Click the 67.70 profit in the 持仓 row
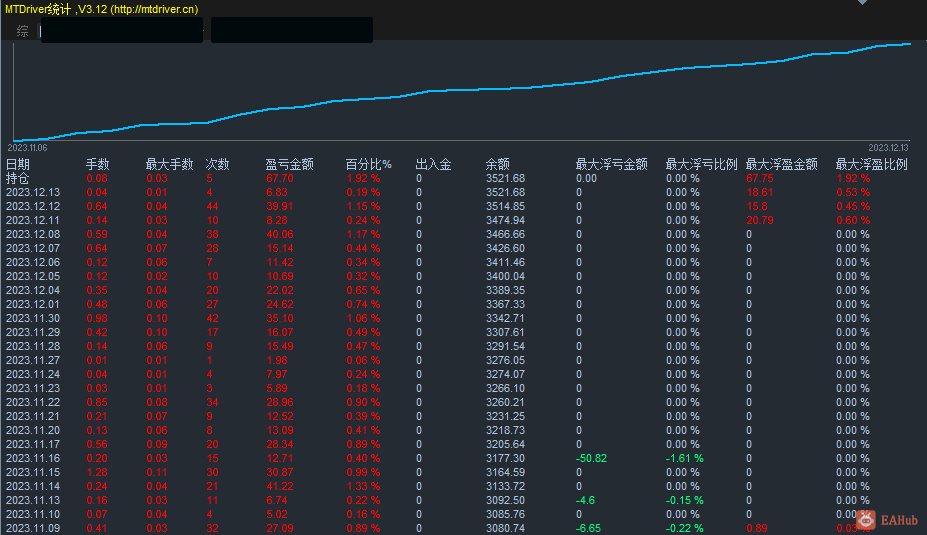The width and height of the screenshot is (927, 535). pos(280,178)
